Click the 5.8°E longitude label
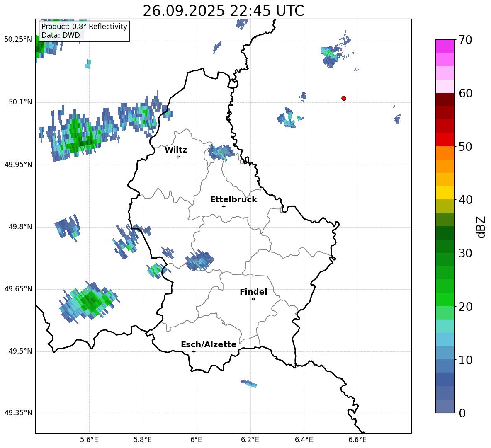Viewport: 491px width, 448px height. [143, 440]
